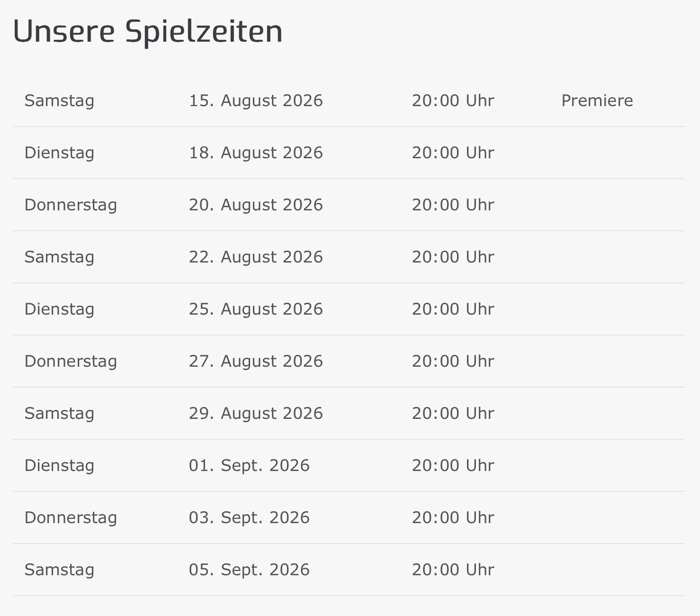Click Samstag beside 29. August
The image size is (700, 616).
click(x=59, y=413)
